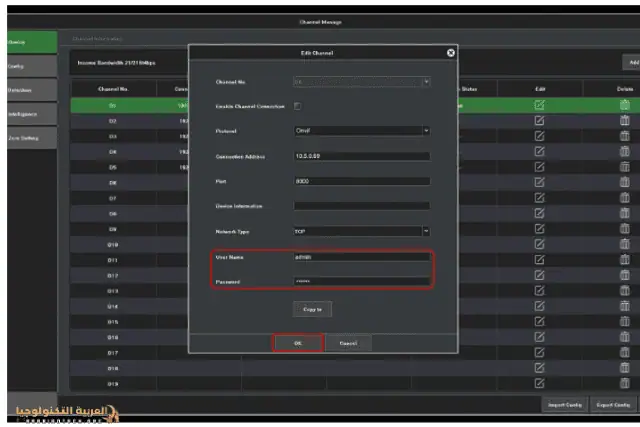Click the Cancel button in Edit Channel
This screenshot has height=427, width=640.
point(348,343)
